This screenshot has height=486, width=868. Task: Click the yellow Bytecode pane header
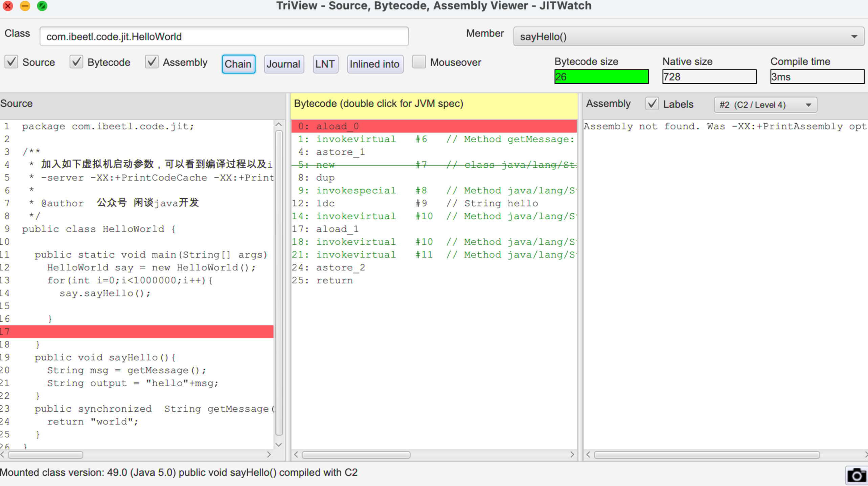coord(434,106)
